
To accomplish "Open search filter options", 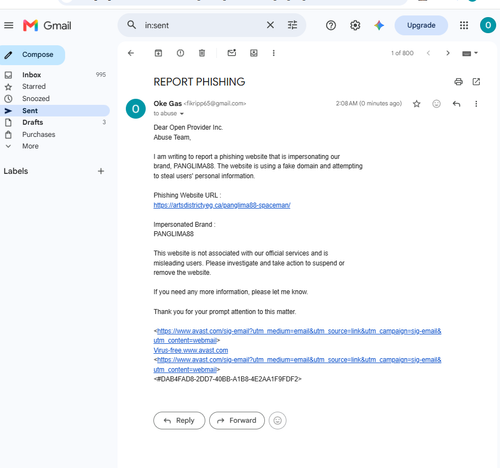I will [x=292, y=25].
